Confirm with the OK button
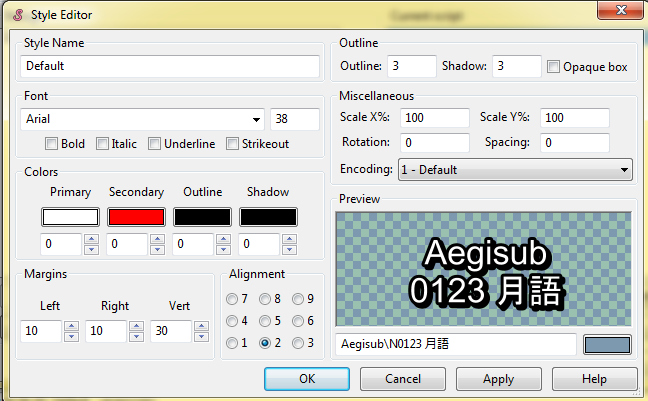The width and height of the screenshot is (648, 401). pyautogui.click(x=307, y=379)
